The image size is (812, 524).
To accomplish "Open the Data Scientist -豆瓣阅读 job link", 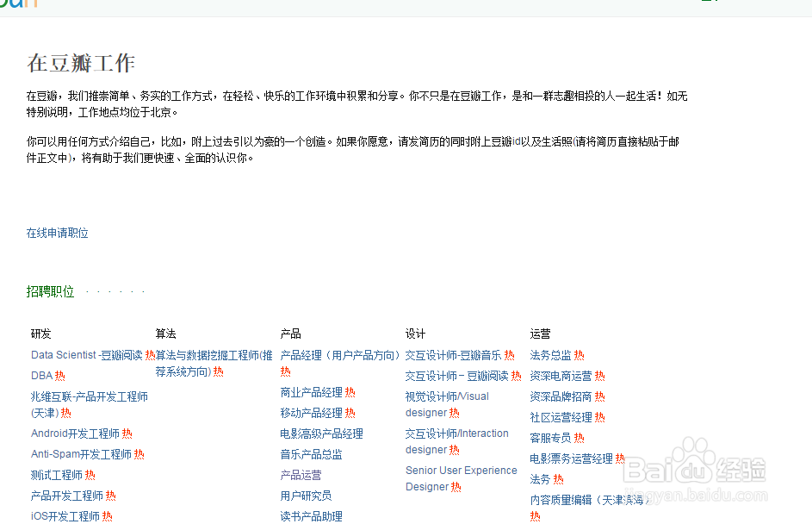I will coord(86,355).
